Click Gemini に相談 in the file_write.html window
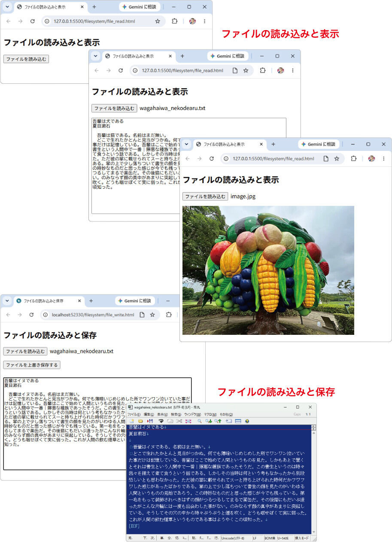The height and width of the screenshot is (542, 392). coord(135,301)
